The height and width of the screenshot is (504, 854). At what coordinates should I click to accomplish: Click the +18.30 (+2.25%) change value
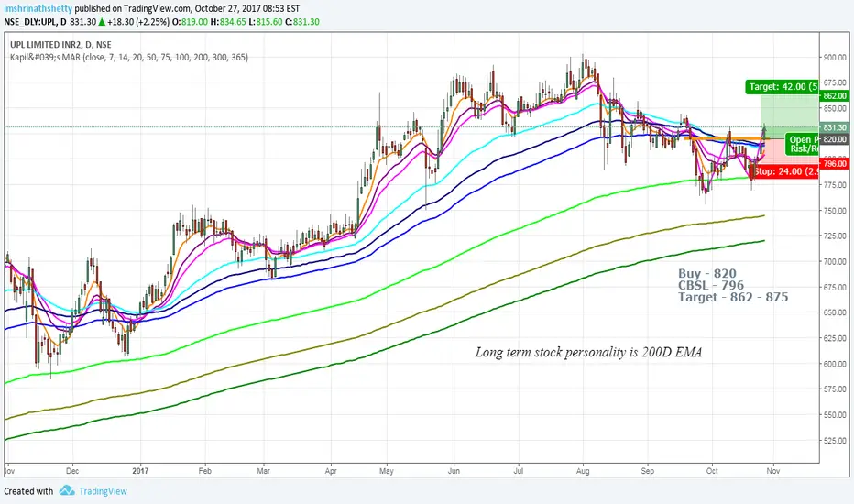[138, 22]
